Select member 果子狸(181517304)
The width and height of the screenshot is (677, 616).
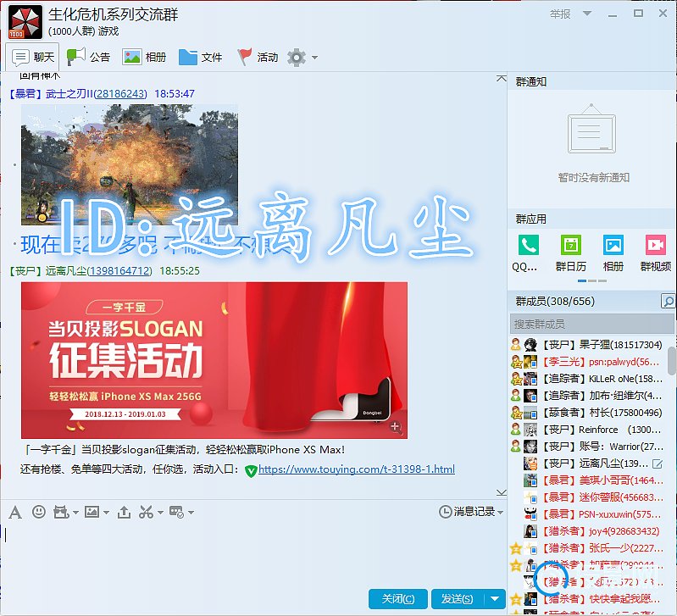point(587,345)
